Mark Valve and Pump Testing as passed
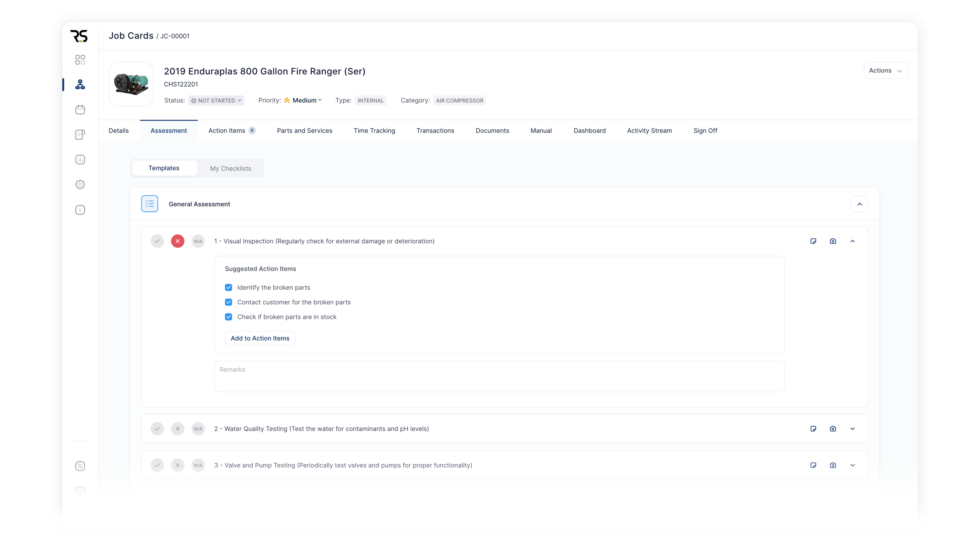This screenshot has width=980, height=537. 157,465
